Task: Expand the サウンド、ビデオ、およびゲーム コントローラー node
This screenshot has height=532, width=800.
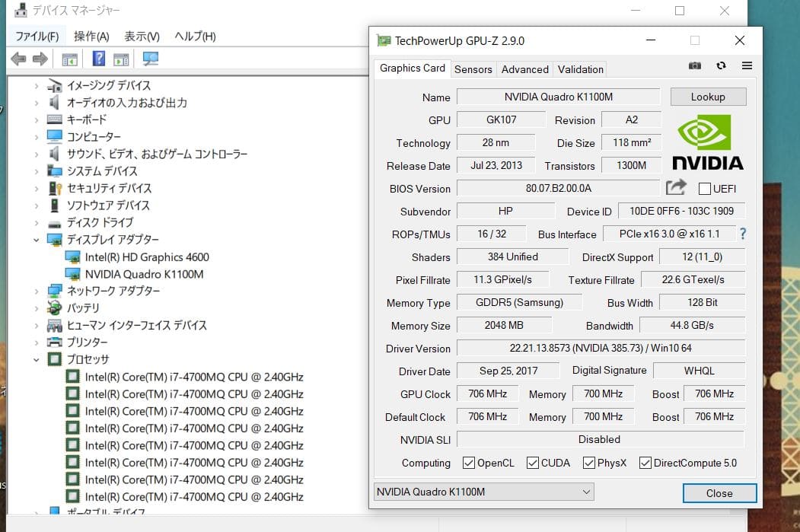Action: point(37,154)
